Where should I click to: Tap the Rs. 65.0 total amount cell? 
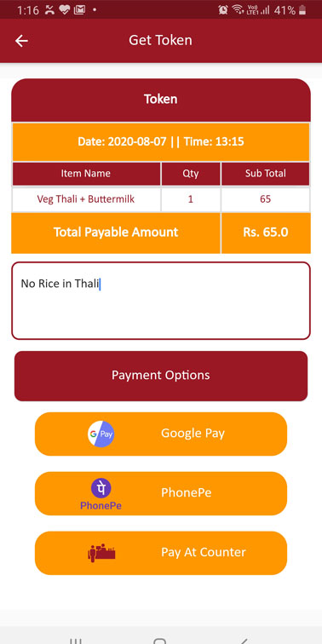tap(266, 233)
